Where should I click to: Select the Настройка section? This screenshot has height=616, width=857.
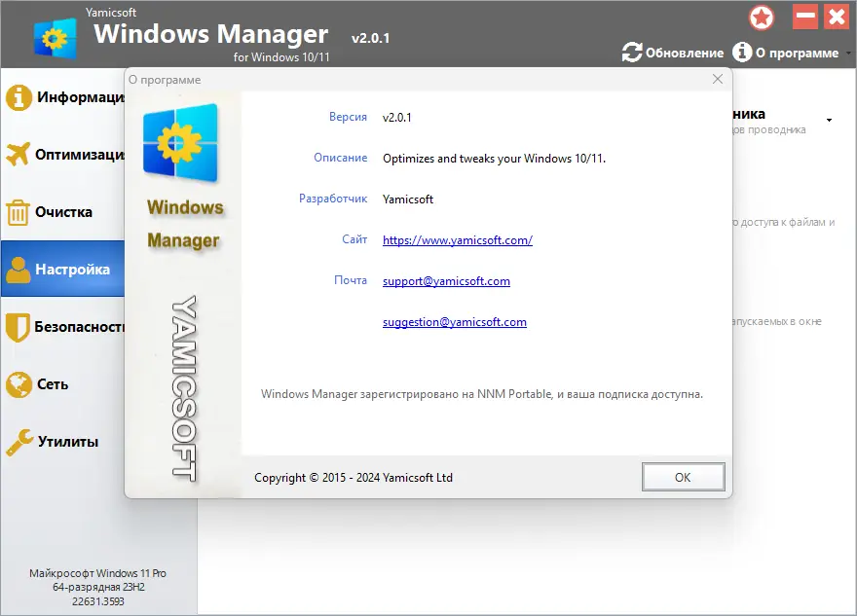point(63,269)
